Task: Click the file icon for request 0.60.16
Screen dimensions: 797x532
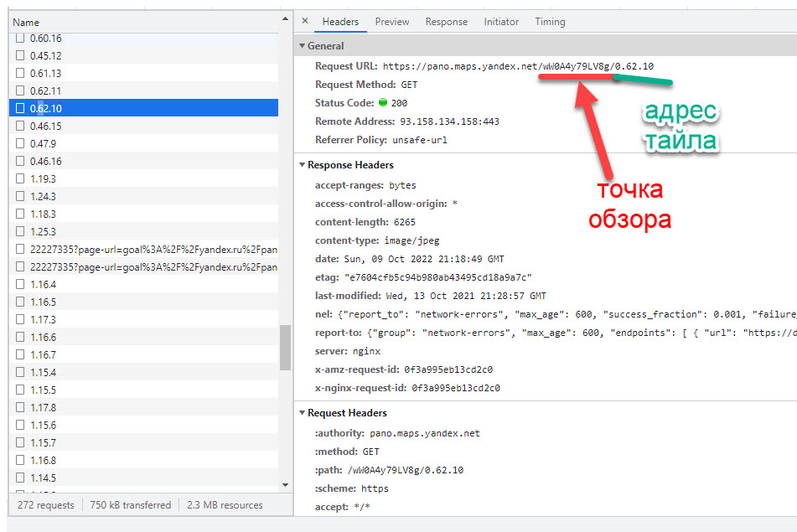Action: point(21,39)
